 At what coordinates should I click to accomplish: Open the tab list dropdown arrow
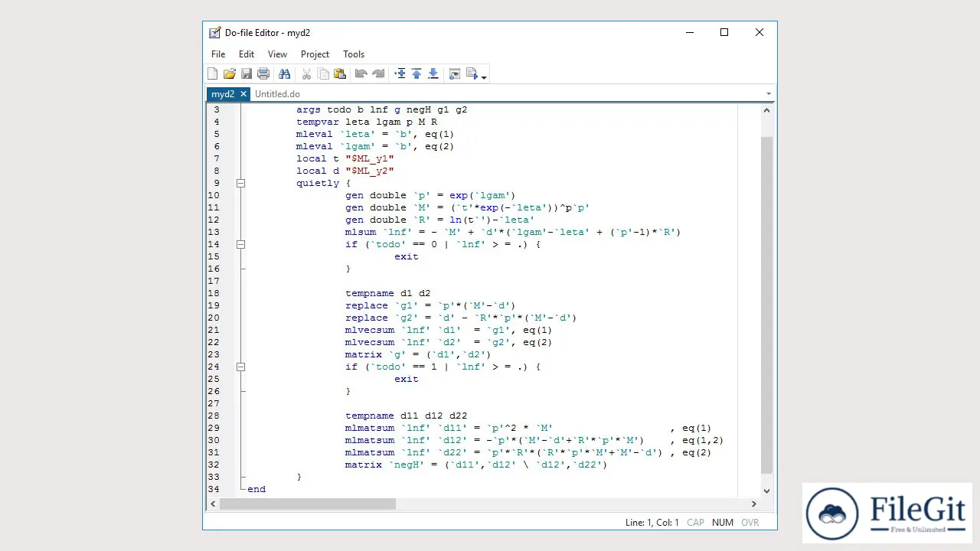click(x=768, y=94)
